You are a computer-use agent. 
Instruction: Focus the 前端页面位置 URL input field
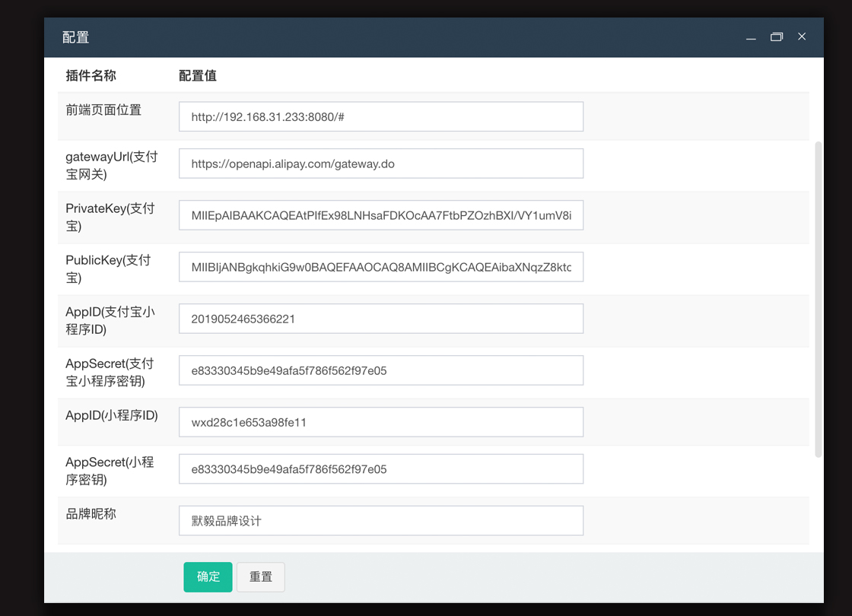point(381,116)
